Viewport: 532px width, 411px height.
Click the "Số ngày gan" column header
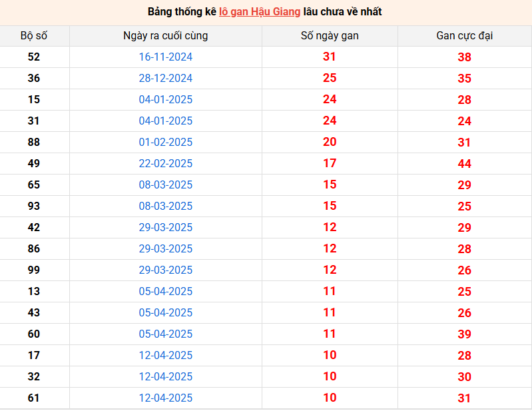[330, 36]
